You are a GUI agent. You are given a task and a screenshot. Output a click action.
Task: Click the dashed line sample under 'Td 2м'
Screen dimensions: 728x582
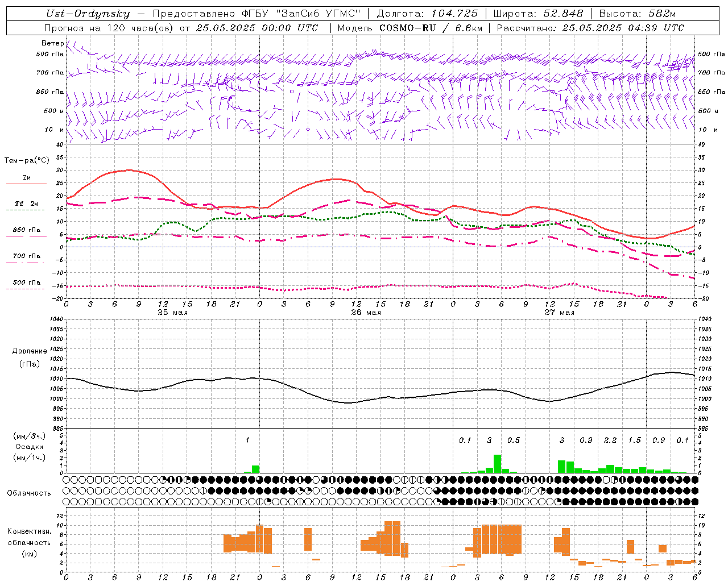(x=26, y=210)
